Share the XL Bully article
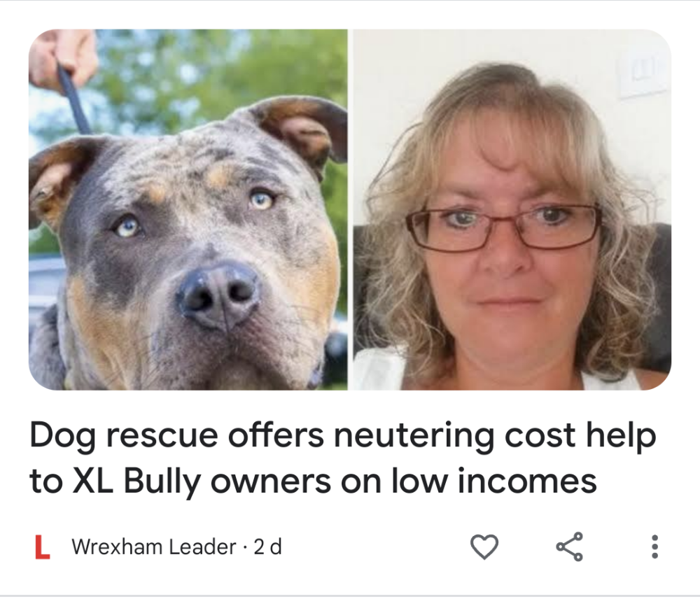The height and width of the screenshot is (613, 700). [x=570, y=547]
